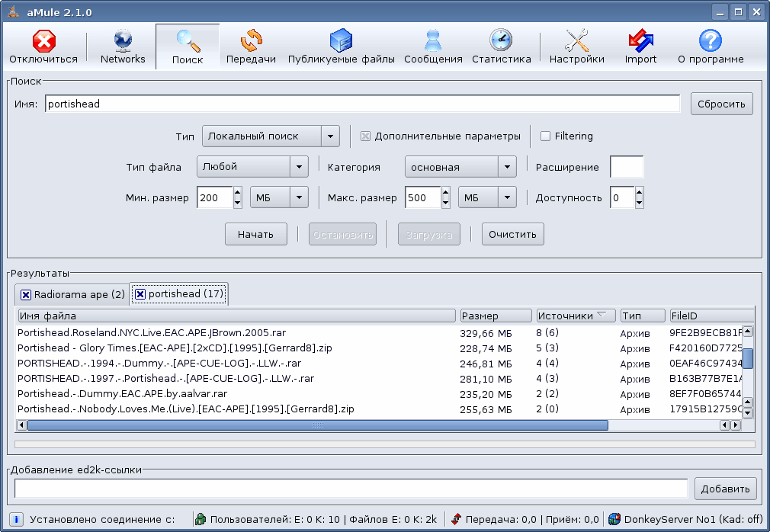Image resolution: width=770 pixels, height=532 pixels.
Task: Open Публикуемые файлы shared files
Action: (x=341, y=46)
